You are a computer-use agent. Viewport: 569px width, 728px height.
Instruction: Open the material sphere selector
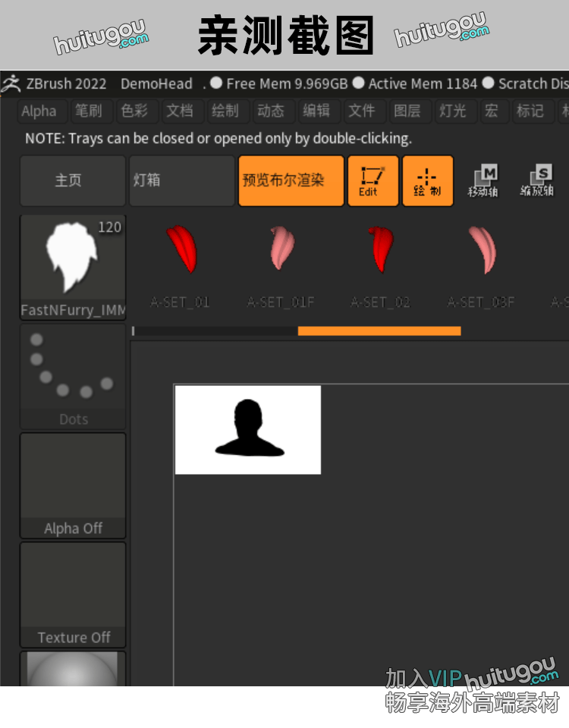pyautogui.click(x=73, y=669)
